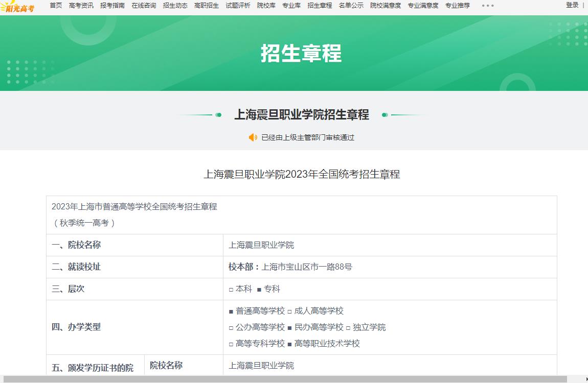Click the 民办高等学校 checkbox marker
This screenshot has height=383, width=588.
289,328
